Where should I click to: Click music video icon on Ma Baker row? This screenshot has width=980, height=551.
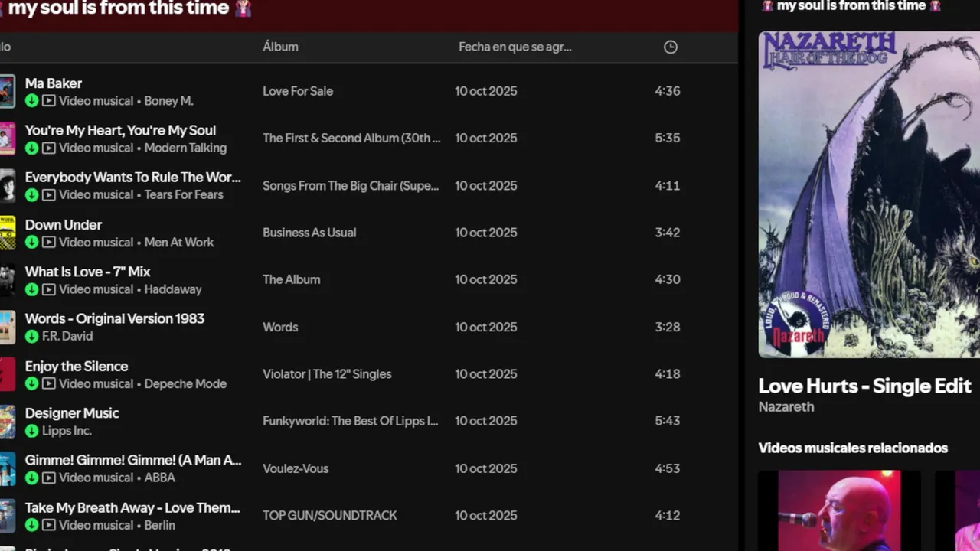(x=49, y=100)
